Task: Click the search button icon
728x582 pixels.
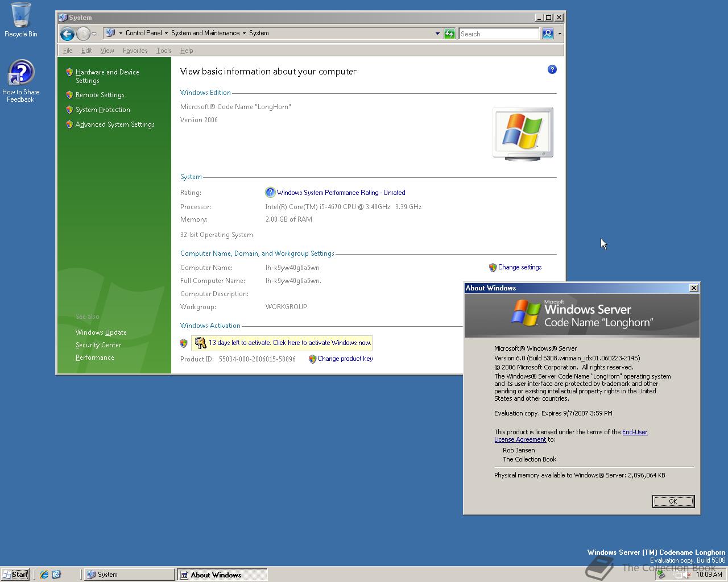Action: click(548, 34)
